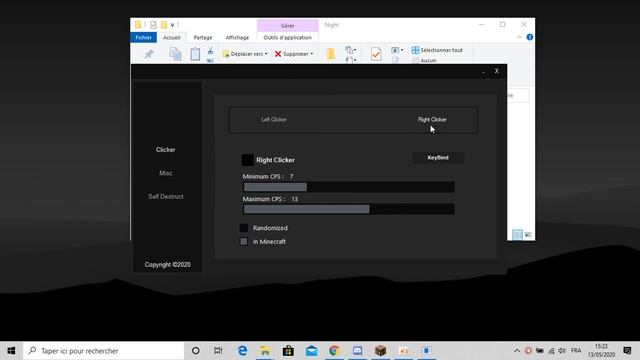Screen dimensions: 640x360
Task: Click the red X Supprimer icon
Action: coord(278,54)
